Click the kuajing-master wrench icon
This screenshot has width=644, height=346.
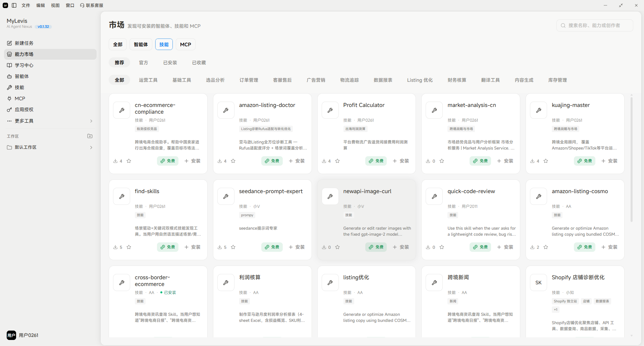[539, 110]
